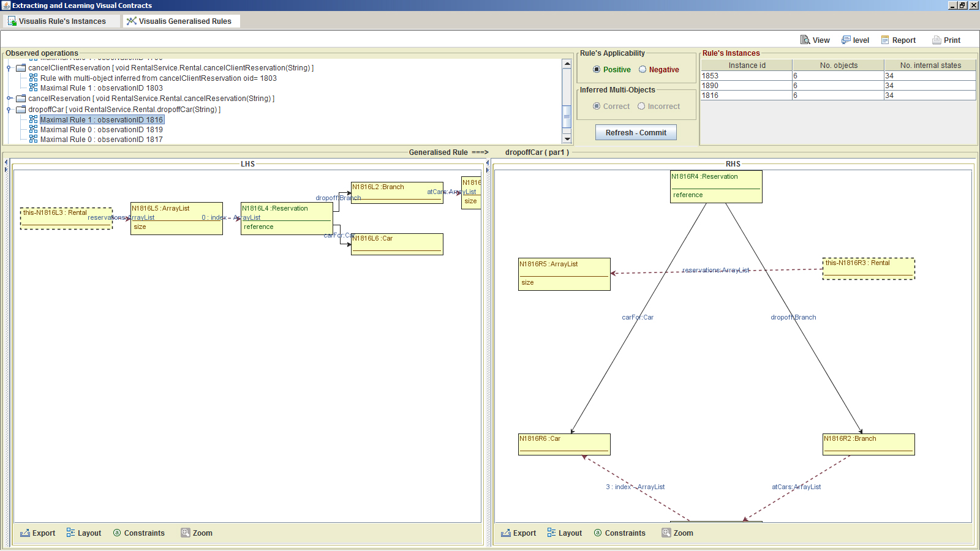Collapse the dropoffCar tree node
Screen dimensions: 980x551
click(x=9, y=110)
